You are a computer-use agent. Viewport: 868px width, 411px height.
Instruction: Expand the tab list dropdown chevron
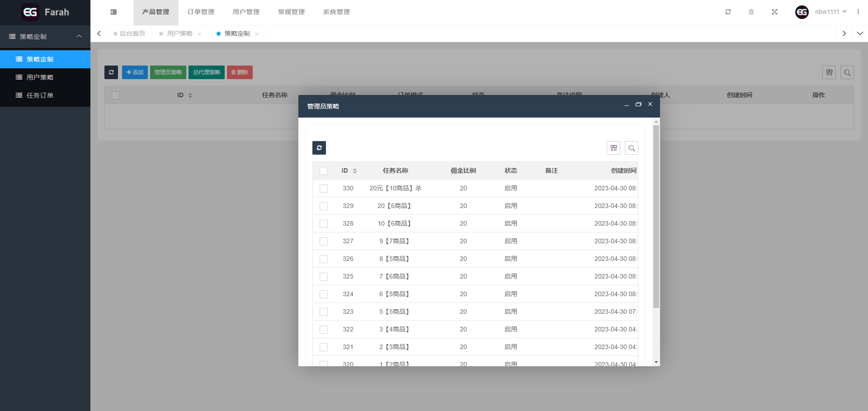(859, 33)
